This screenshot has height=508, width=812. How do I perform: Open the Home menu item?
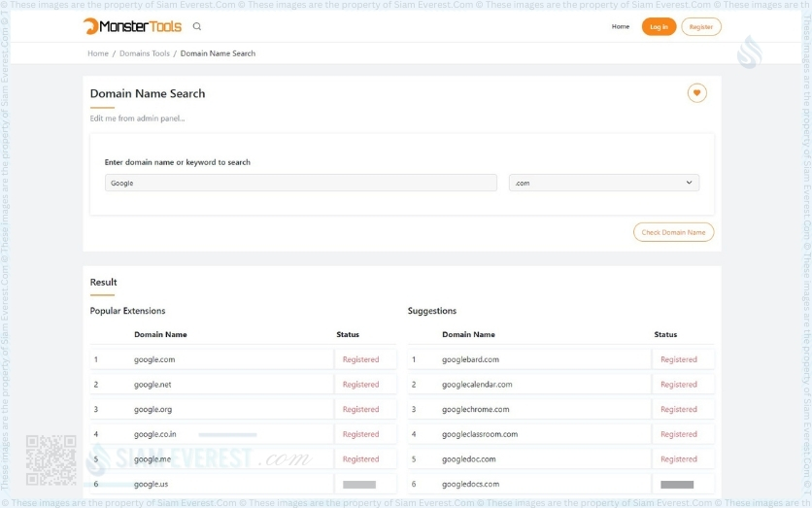click(620, 26)
